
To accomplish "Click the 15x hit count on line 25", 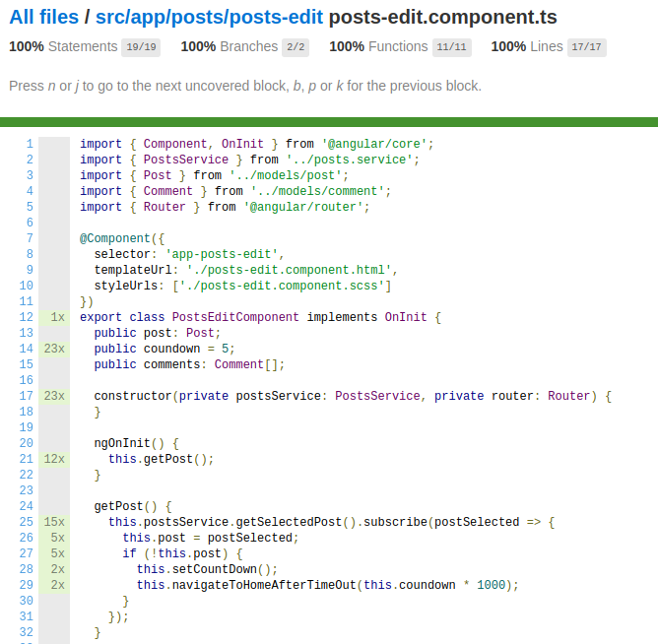I will 54,522.
